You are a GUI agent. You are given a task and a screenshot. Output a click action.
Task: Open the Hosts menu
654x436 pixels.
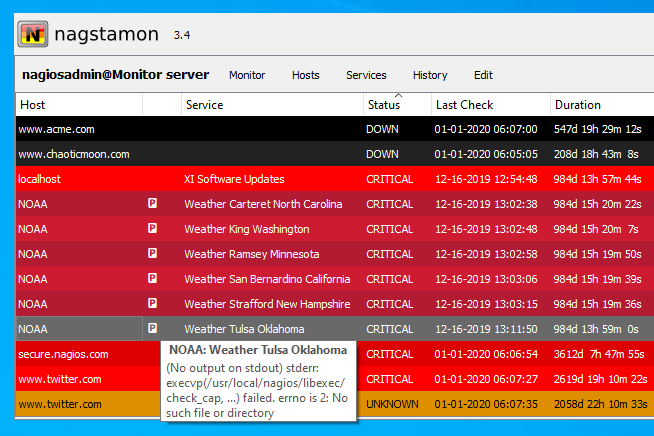tap(305, 75)
